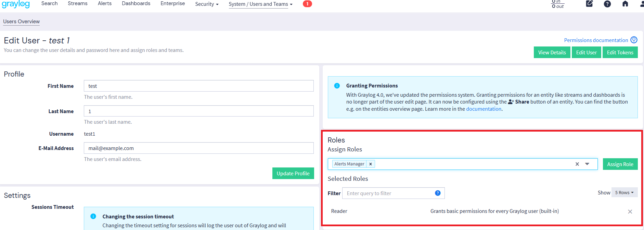Go to the home page icon

point(625,4)
